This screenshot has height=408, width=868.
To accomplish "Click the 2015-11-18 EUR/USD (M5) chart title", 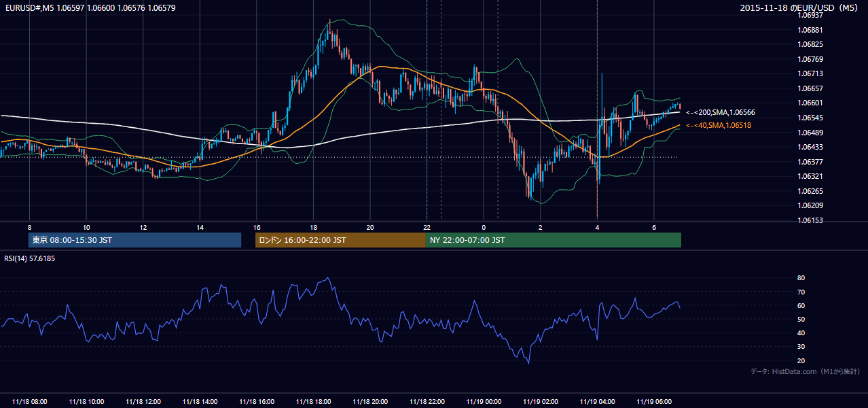I will 800,7.
